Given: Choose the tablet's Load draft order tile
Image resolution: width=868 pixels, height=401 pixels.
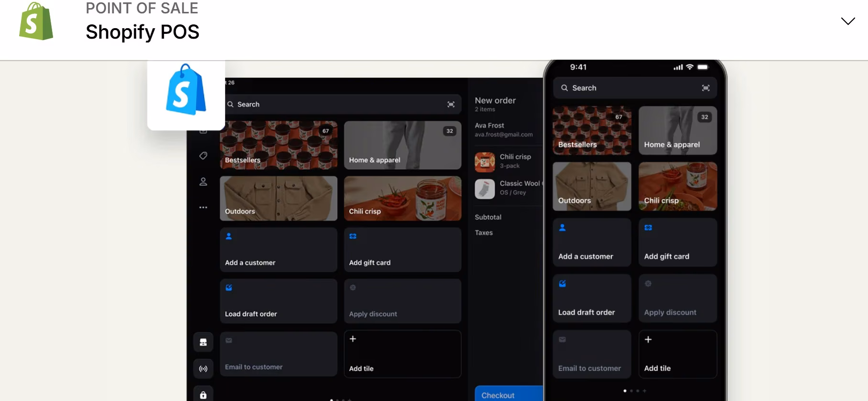Looking at the screenshot, I should (x=279, y=301).
